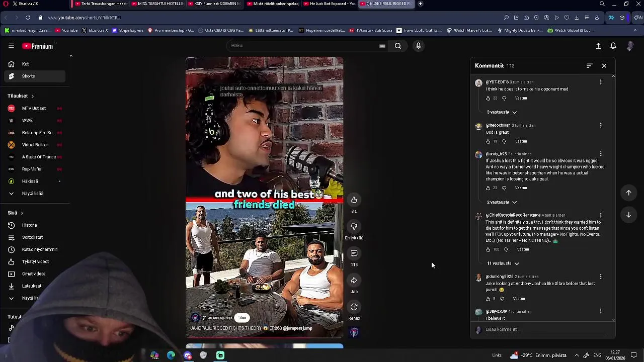Expand 11 vastausta replies
This screenshot has width=644, height=362.
[x=503, y=263]
